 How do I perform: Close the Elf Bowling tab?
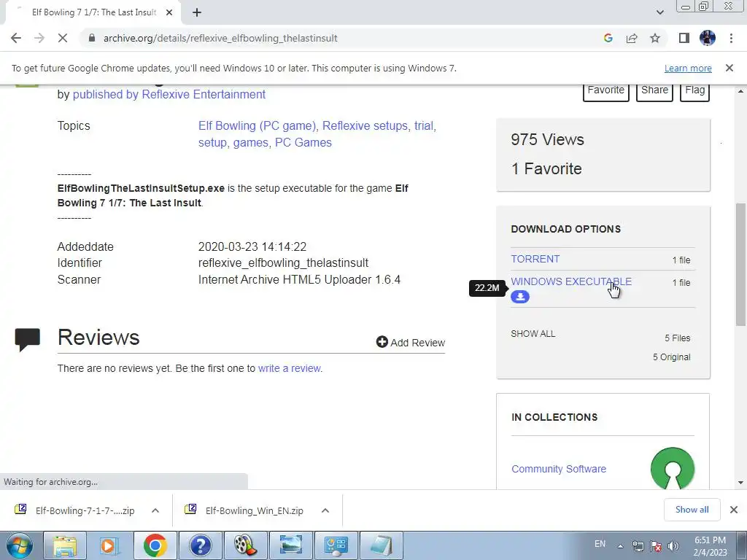[169, 12]
